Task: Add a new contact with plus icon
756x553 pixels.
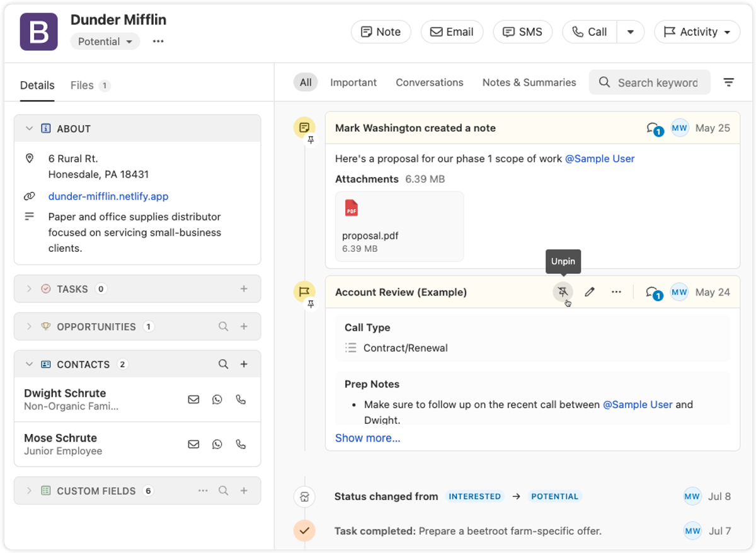Action: tap(244, 364)
